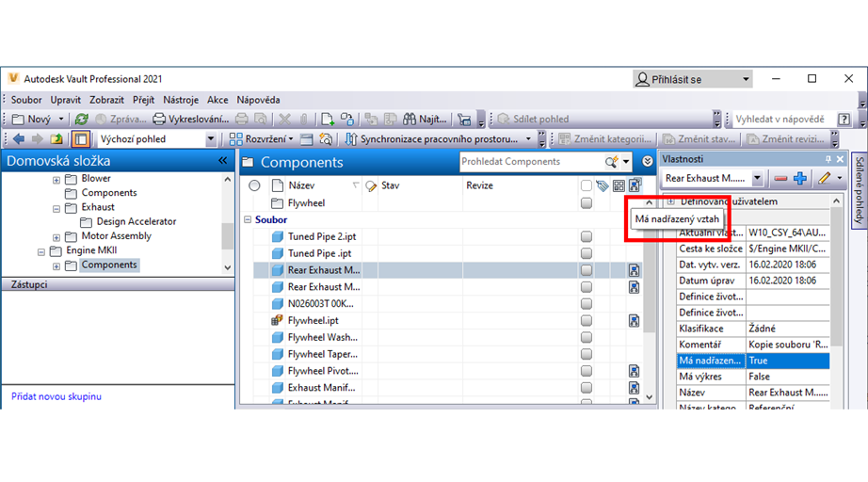This screenshot has height=482, width=868.
Task: Select the Design Accelerator folder
Action: pyautogui.click(x=137, y=221)
